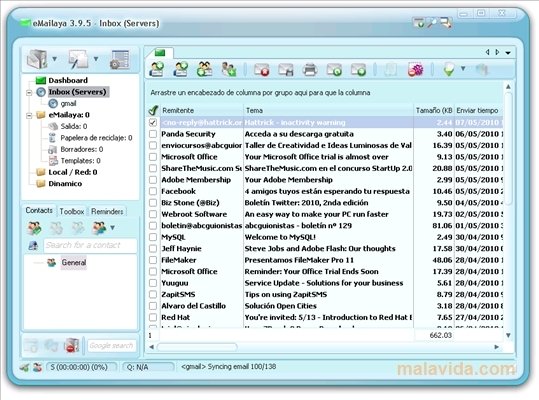
Task: Sort by the Tema column header
Action: [x=328, y=110]
